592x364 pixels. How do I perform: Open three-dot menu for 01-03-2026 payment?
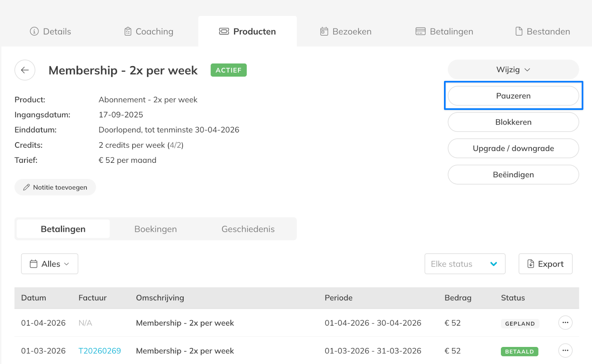(x=565, y=351)
